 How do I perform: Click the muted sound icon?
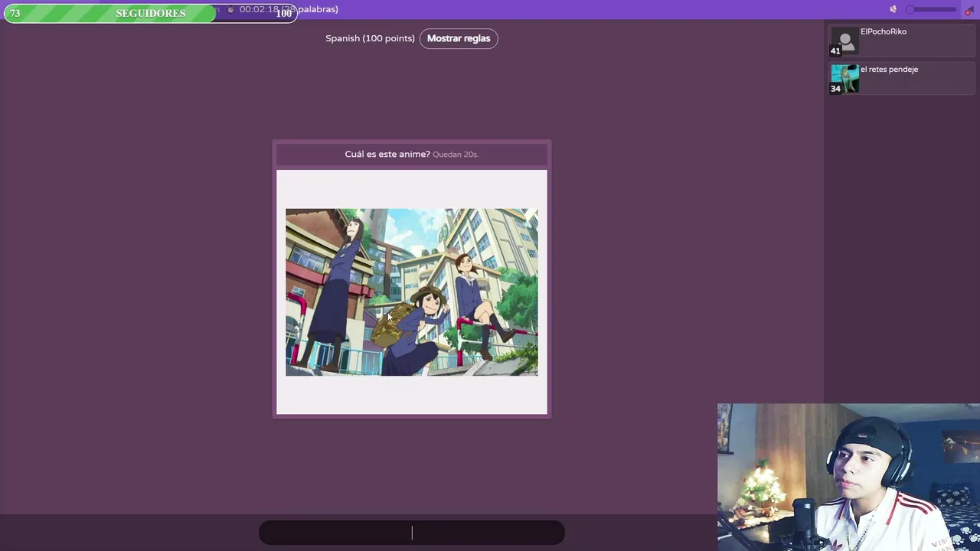tap(893, 9)
